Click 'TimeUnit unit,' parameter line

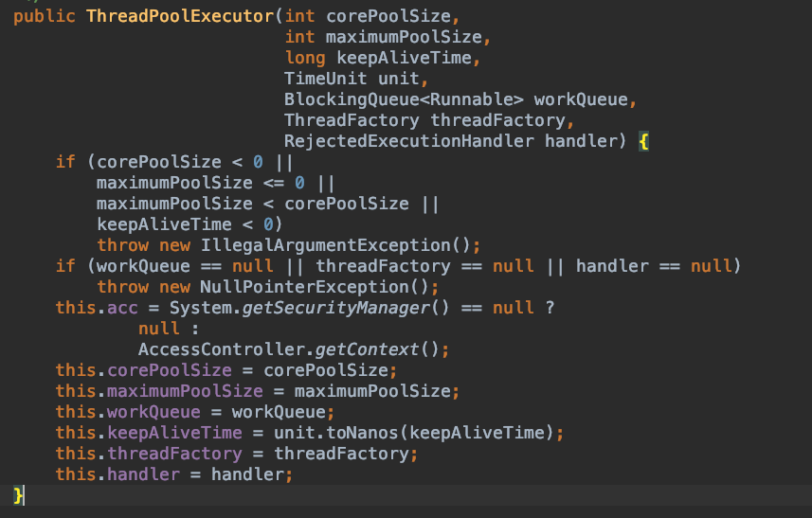pos(356,79)
